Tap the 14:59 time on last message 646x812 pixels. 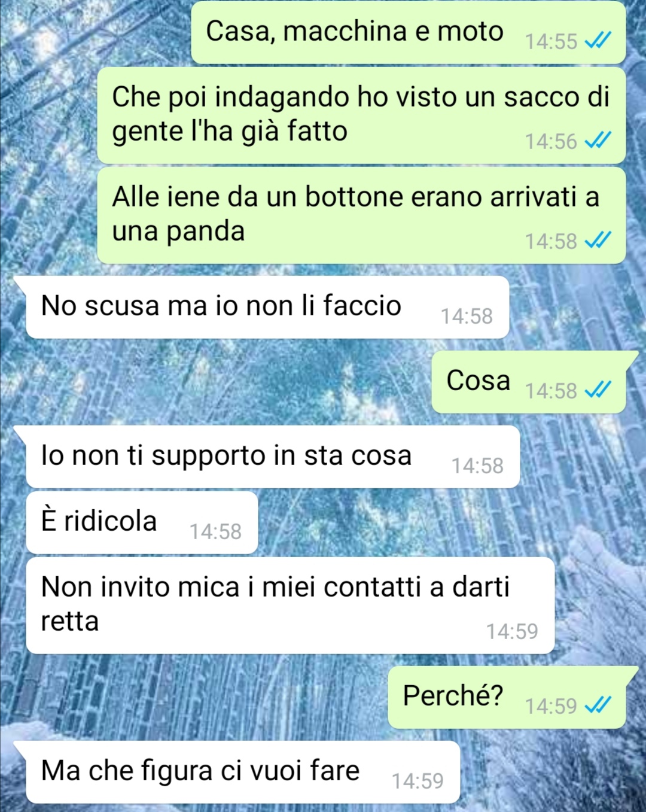coord(418,781)
